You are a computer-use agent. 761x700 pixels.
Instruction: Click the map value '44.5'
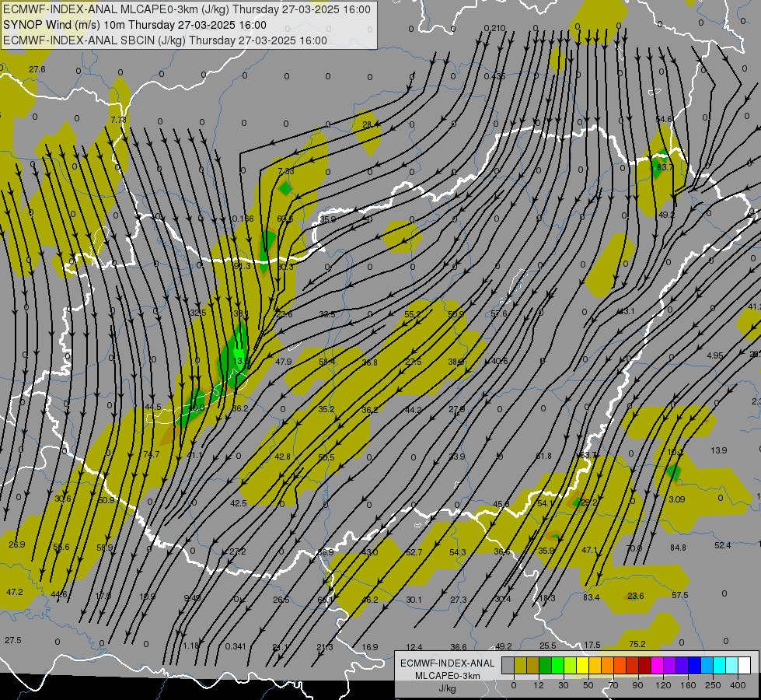[x=153, y=407]
